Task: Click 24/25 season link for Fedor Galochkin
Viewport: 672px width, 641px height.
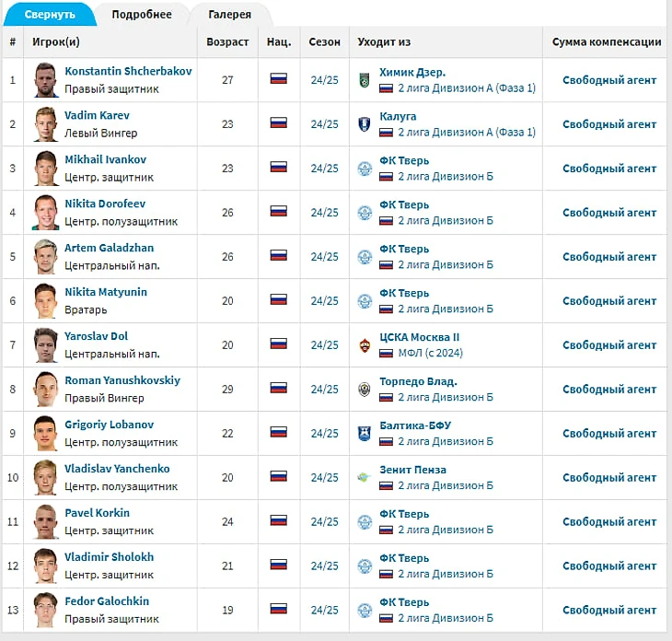Action: coord(324,610)
